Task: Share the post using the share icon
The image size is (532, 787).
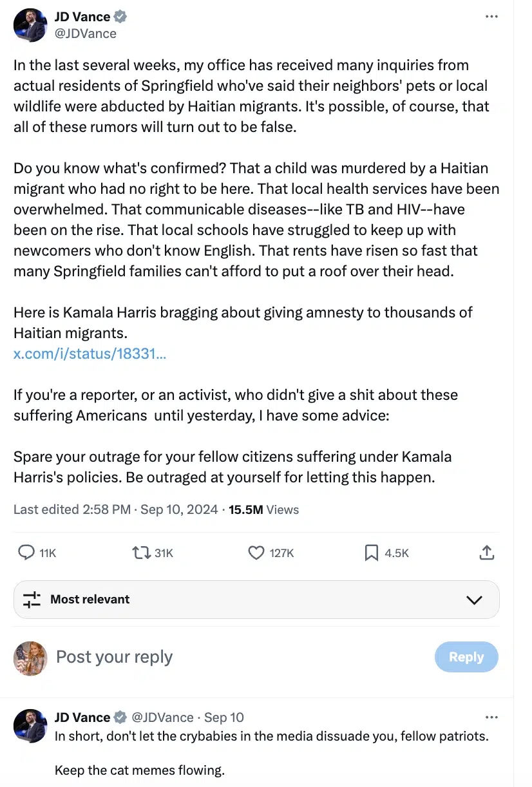Action: coord(487,552)
